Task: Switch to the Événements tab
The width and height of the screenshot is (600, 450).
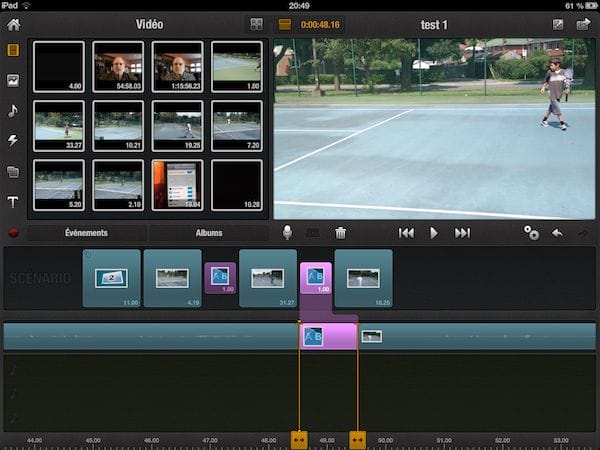Action: [86, 233]
